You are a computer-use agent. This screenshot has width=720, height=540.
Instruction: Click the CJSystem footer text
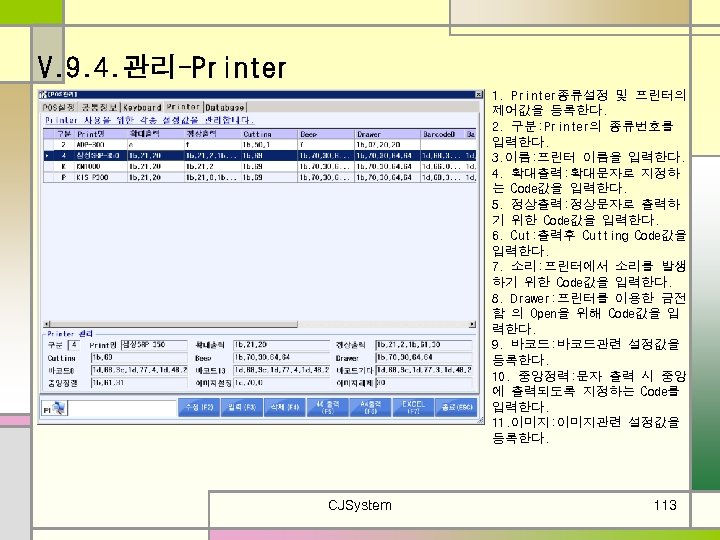[x=360, y=506]
